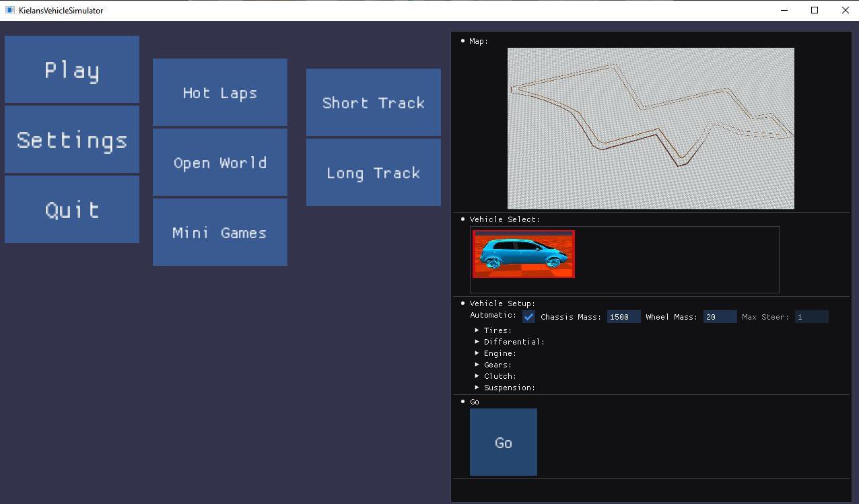Viewport: 859px width, 504px height.
Task: Expand the Suspension section
Action: 505,388
